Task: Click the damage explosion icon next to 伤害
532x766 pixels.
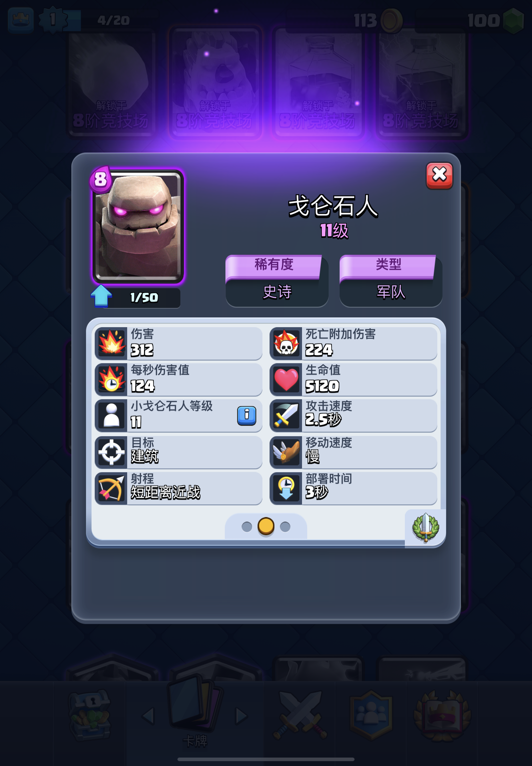Action: (x=111, y=343)
